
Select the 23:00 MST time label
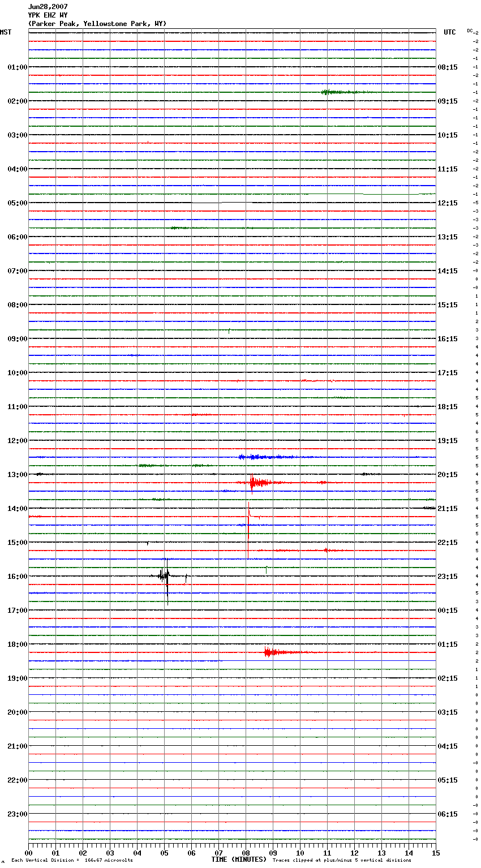coord(18,814)
